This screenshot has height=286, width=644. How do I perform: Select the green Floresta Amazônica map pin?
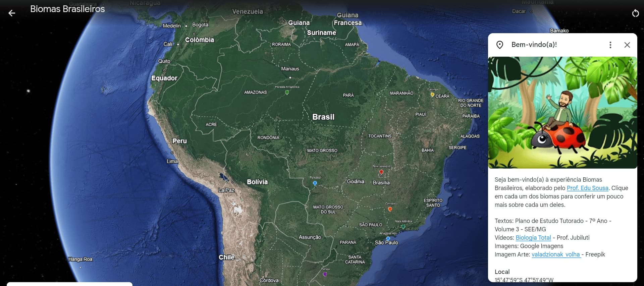tap(287, 92)
